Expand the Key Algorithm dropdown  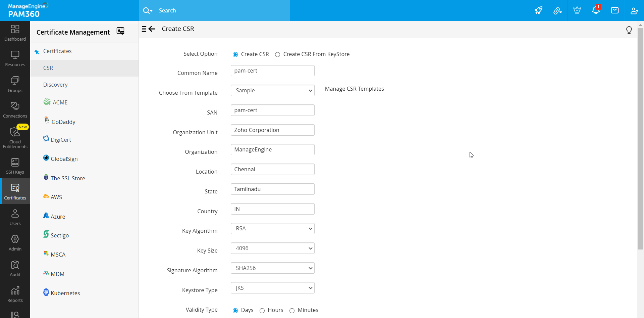(x=272, y=229)
